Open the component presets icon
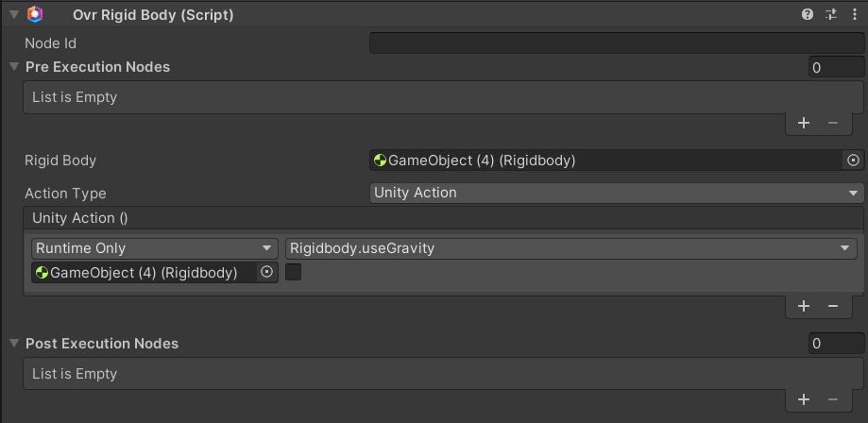 [x=831, y=15]
